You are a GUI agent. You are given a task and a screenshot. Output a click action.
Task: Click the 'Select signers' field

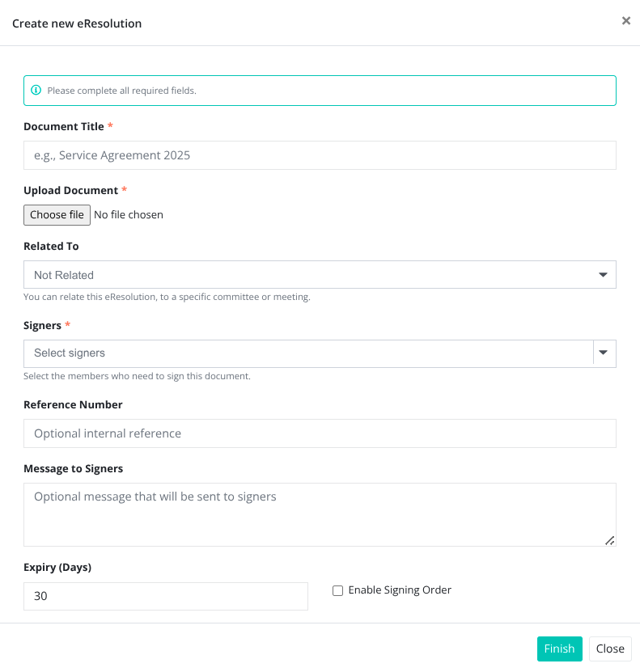(307, 353)
